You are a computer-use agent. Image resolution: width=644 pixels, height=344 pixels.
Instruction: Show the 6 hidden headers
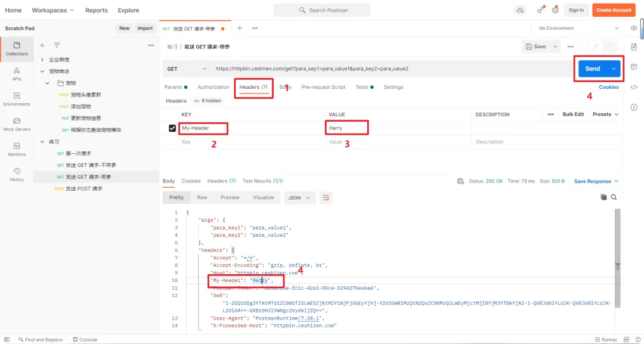pos(208,101)
